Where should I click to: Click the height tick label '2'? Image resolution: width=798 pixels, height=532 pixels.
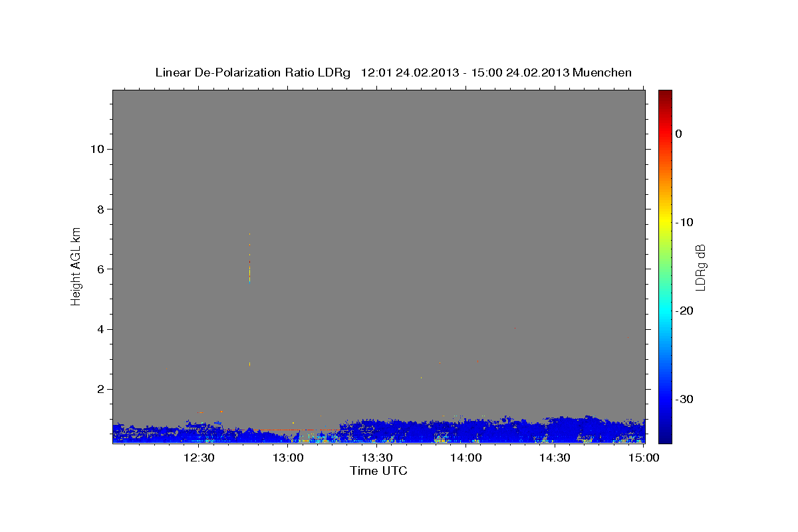(99, 389)
